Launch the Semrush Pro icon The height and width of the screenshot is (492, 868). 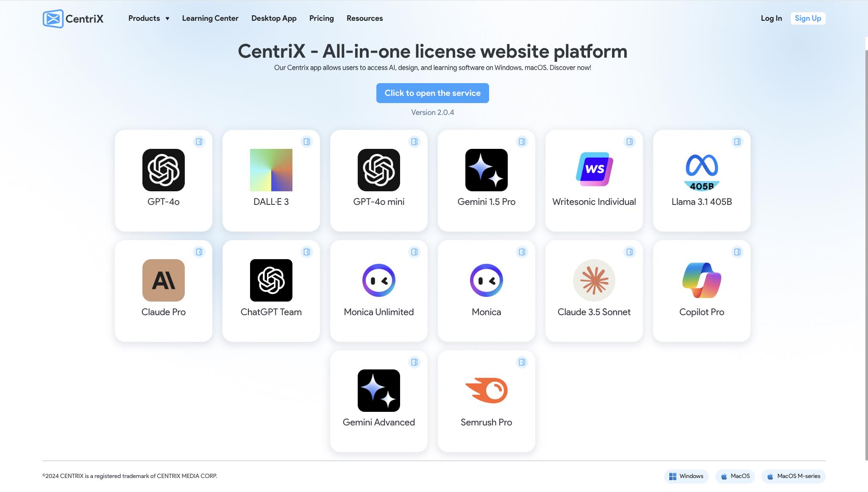tap(486, 390)
